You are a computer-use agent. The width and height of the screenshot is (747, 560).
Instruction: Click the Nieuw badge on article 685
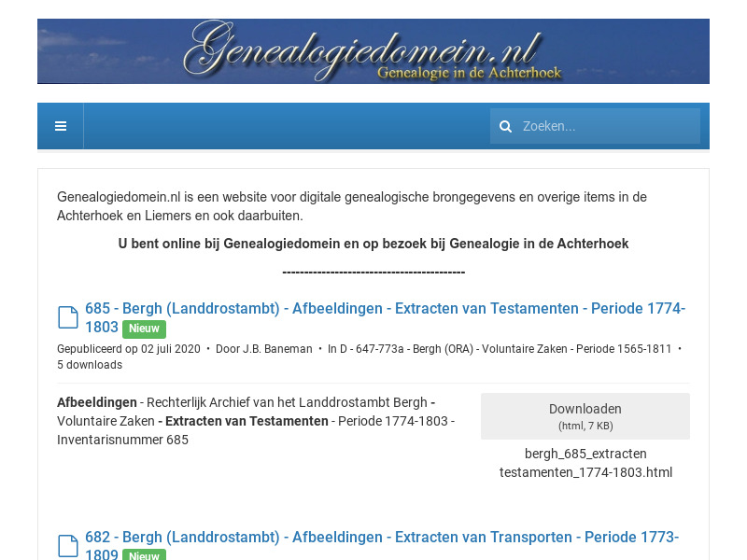click(x=144, y=329)
